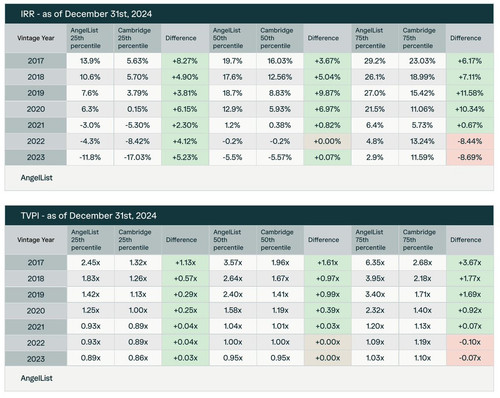Select the -8.44% difference cell for 2022
The image size is (500, 398).
tap(470, 141)
